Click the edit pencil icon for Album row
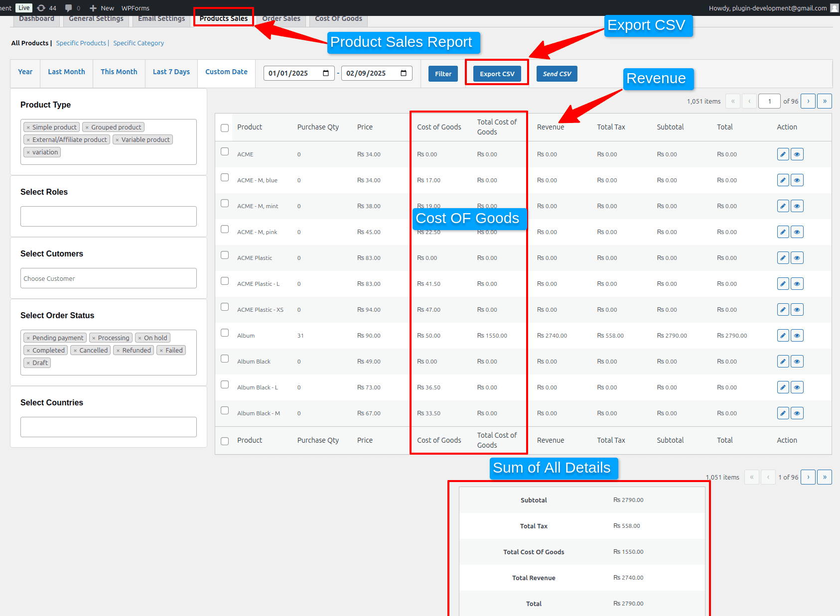 click(x=783, y=336)
